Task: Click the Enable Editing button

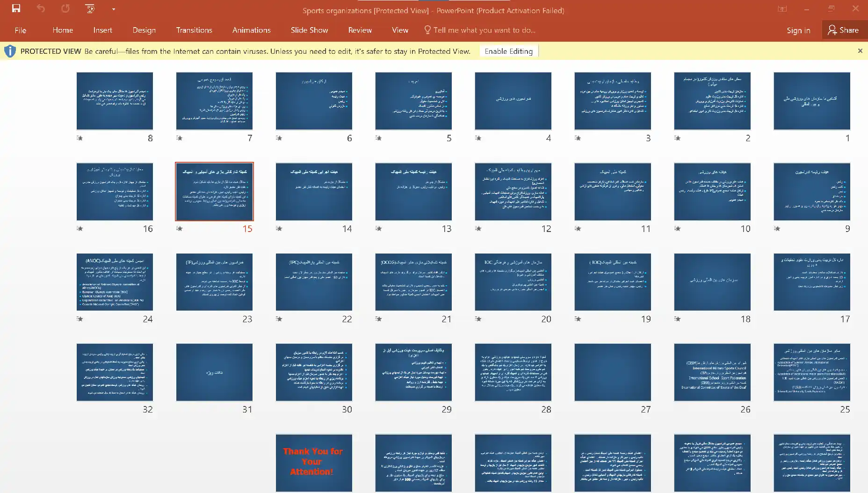Action: click(508, 51)
